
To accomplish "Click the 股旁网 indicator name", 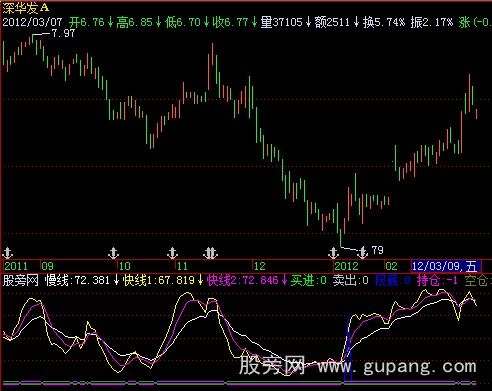I will (x=21, y=280).
